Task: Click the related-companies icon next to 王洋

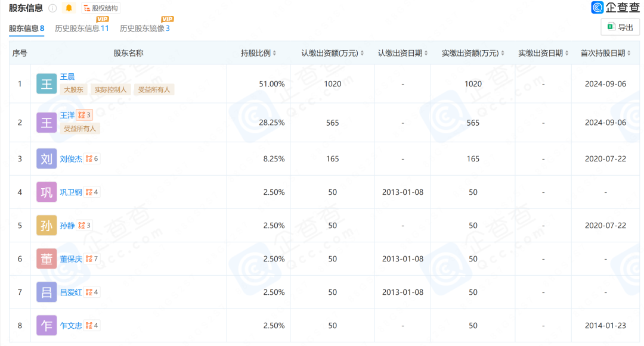Action: coord(84,115)
